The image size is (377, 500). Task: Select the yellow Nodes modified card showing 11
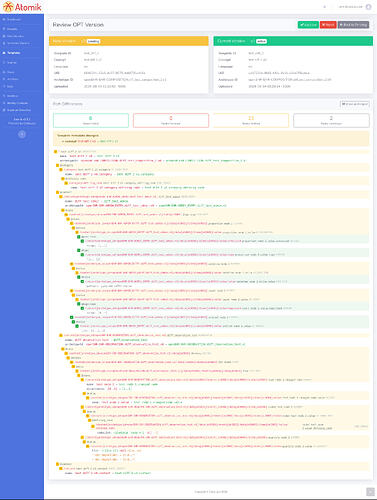[x=251, y=120]
